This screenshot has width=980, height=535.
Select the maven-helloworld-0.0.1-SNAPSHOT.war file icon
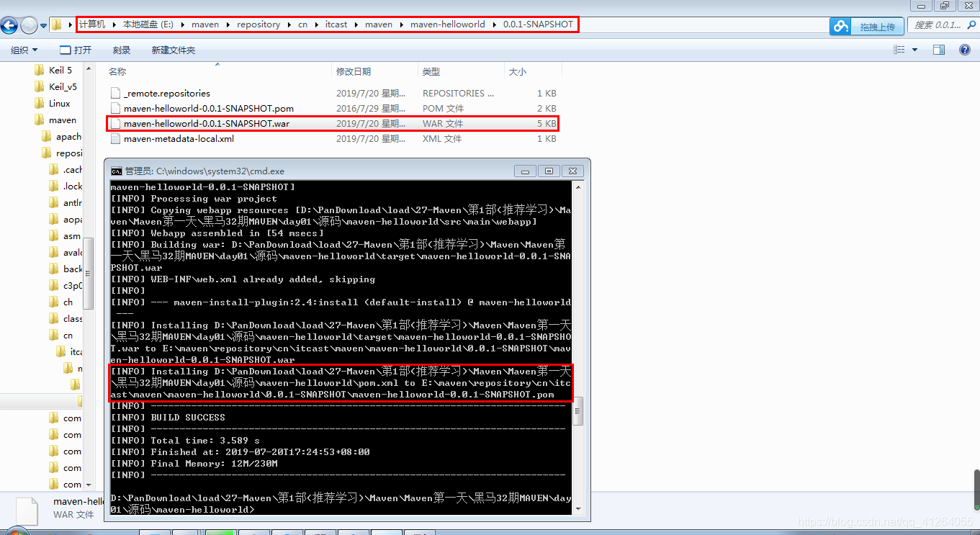pos(115,124)
